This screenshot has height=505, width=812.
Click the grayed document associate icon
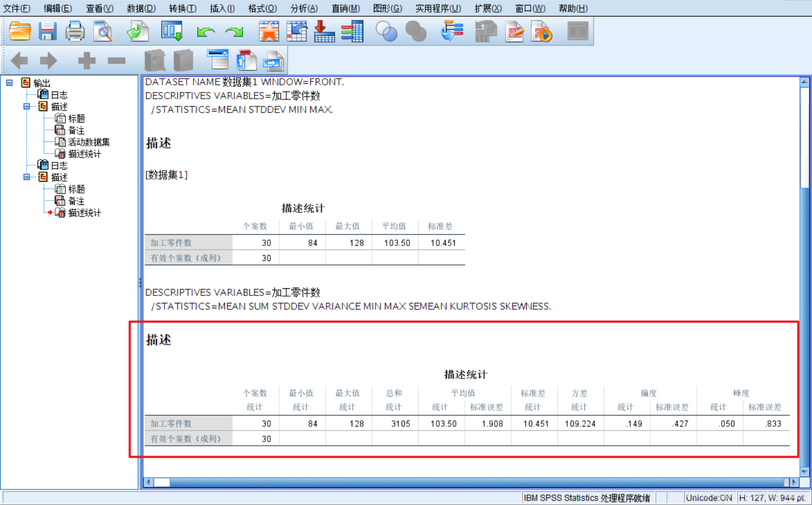[x=486, y=32]
